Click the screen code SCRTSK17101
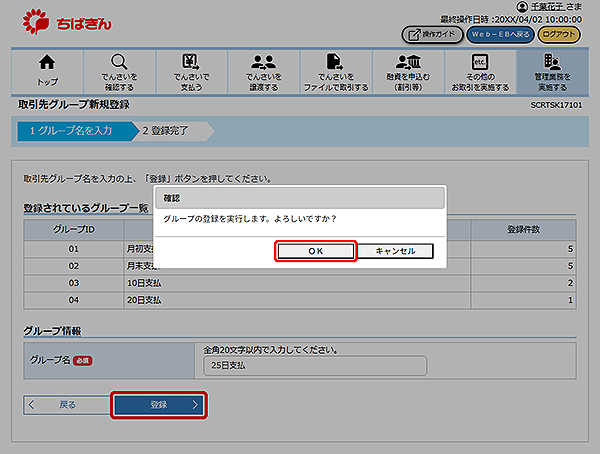The image size is (600, 454). [556, 105]
